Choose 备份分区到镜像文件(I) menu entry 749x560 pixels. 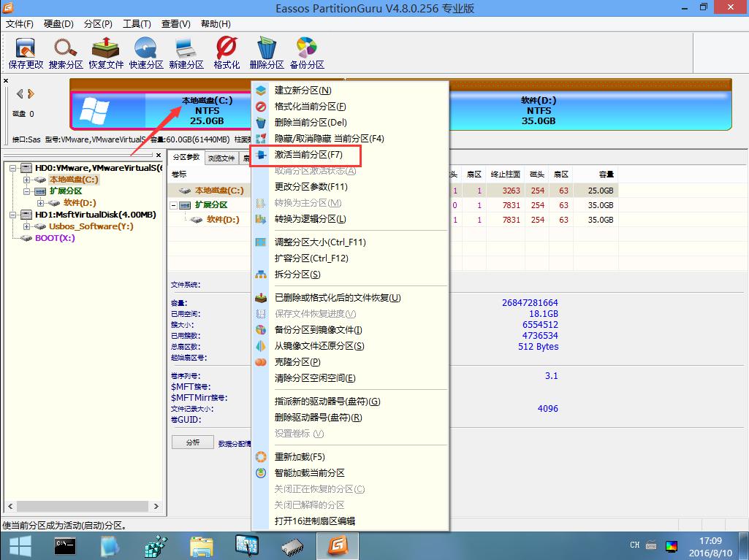350,330
